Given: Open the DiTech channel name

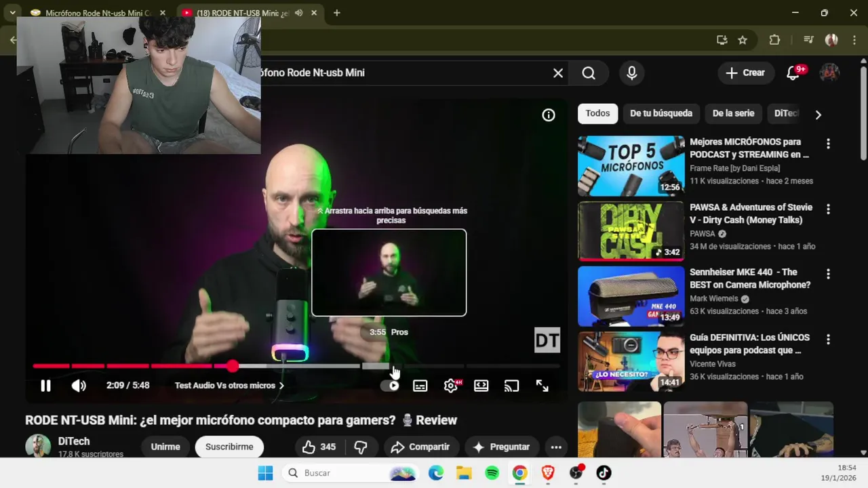Looking at the screenshot, I should (74, 441).
